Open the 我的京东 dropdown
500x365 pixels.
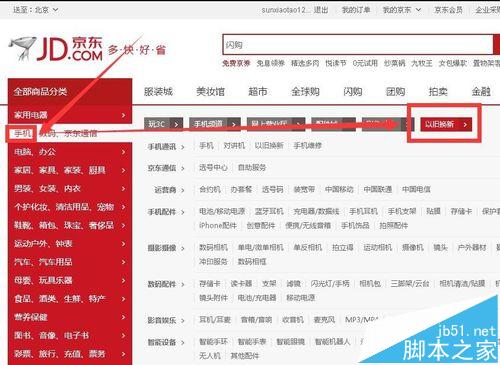coord(402,10)
